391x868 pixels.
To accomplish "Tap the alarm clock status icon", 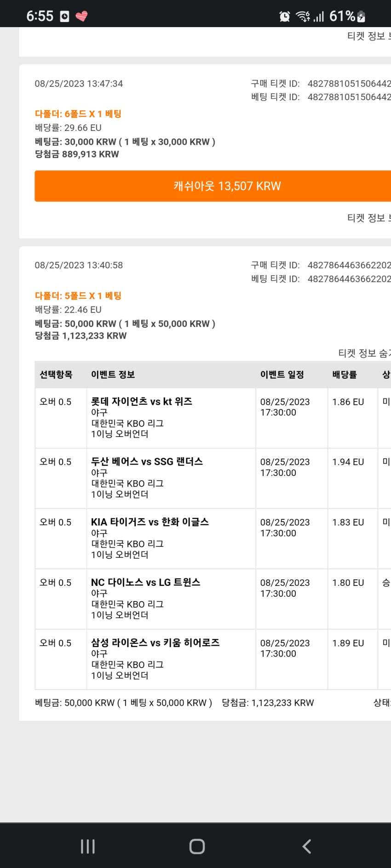I will coord(285,17).
